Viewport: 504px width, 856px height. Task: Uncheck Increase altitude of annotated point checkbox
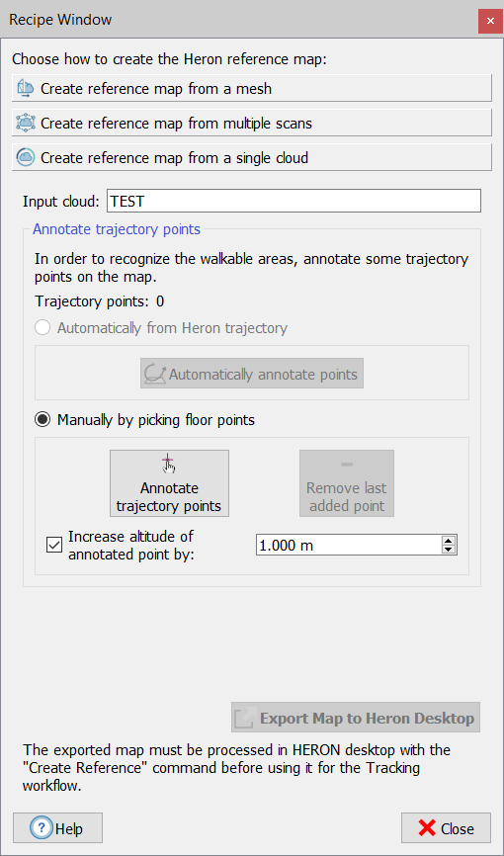point(54,545)
